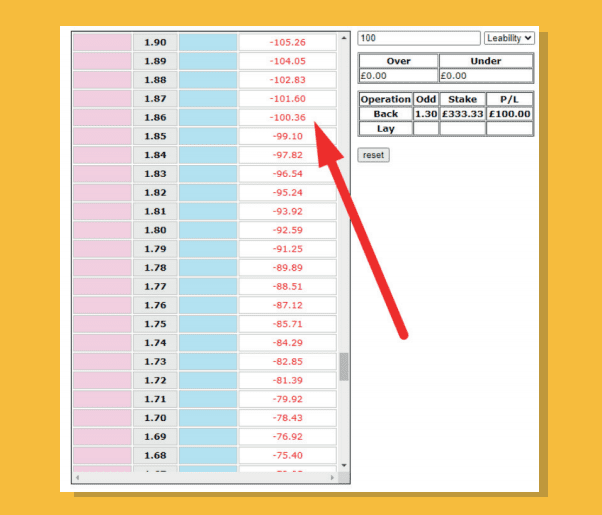The image size is (602, 515).
Task: Click the odds cell 1.82
Action: [x=155, y=192]
